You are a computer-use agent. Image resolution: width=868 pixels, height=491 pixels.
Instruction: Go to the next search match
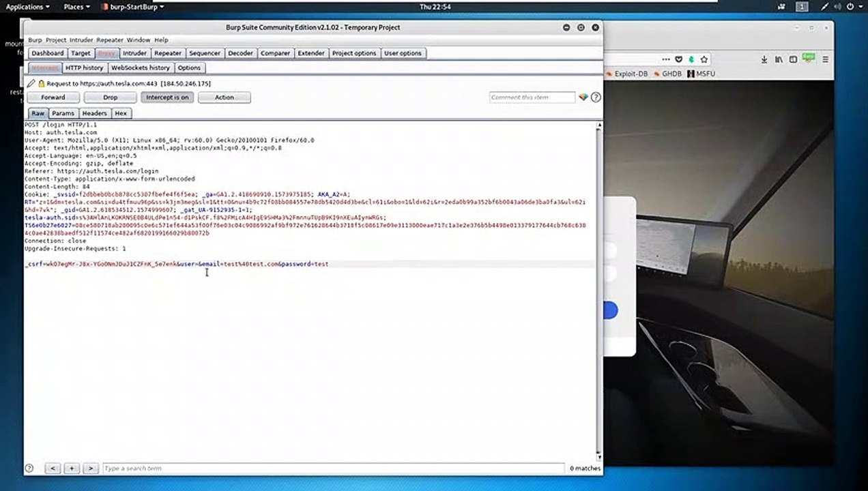[90, 468]
